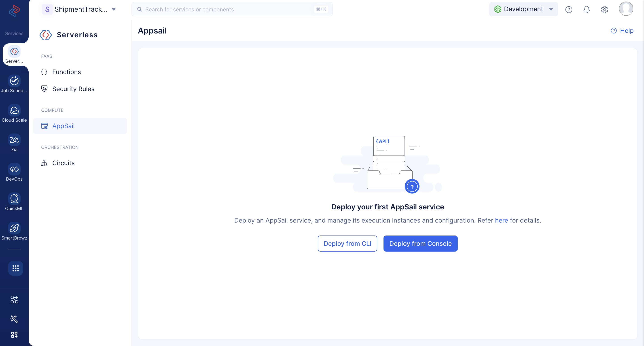Select Circuits under Orchestration
This screenshot has height=346, width=644.
coord(63,163)
